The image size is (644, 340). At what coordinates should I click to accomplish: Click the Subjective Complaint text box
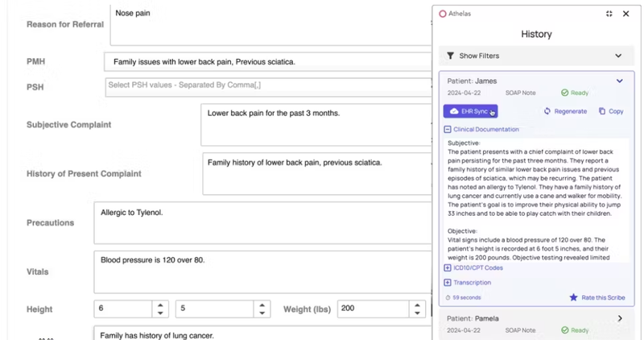316,125
